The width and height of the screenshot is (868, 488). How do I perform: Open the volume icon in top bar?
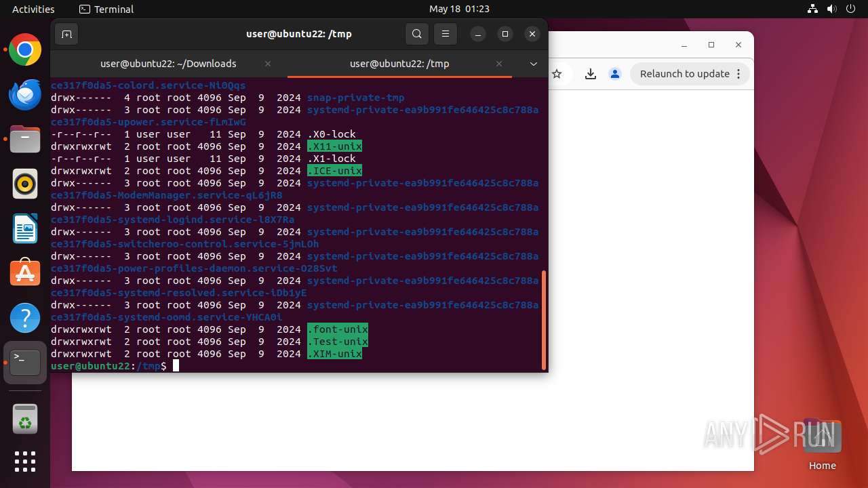click(x=831, y=9)
